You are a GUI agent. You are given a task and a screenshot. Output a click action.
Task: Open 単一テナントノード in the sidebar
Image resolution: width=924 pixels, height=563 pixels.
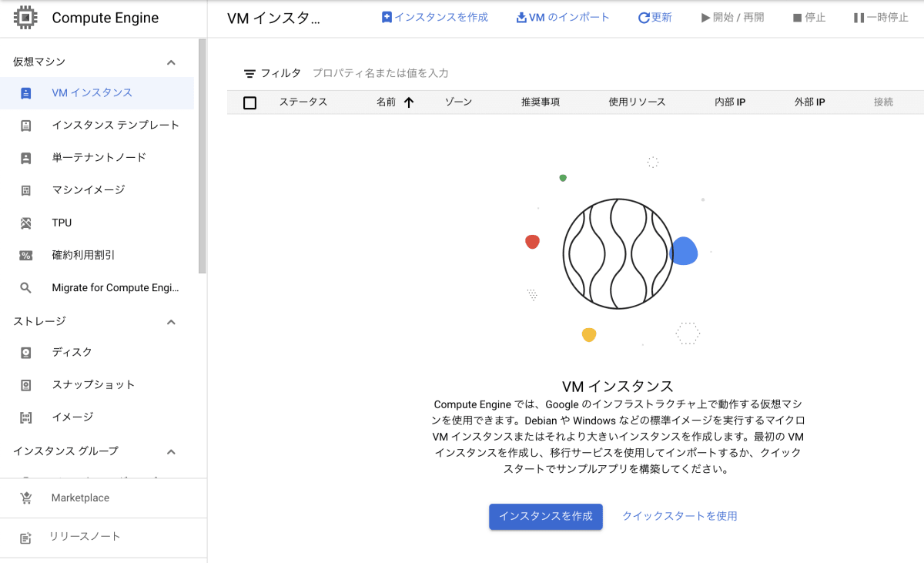pyautogui.click(x=97, y=158)
